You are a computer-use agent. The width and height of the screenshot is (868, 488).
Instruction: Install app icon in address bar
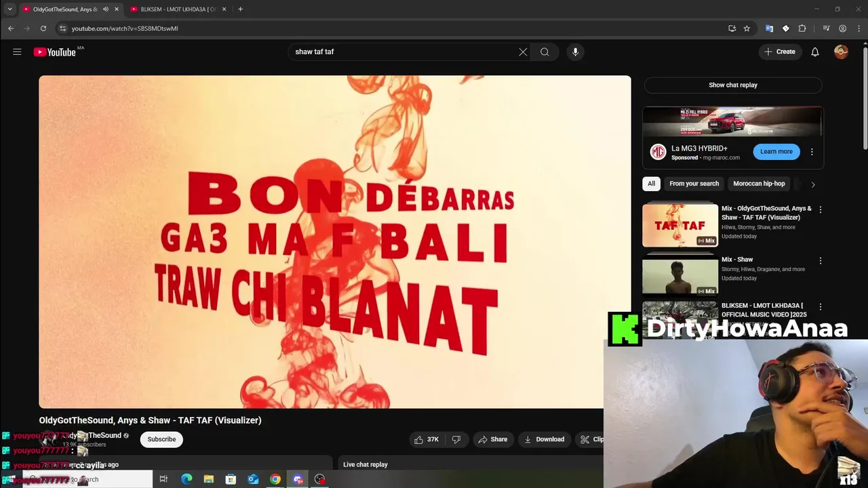tap(732, 28)
